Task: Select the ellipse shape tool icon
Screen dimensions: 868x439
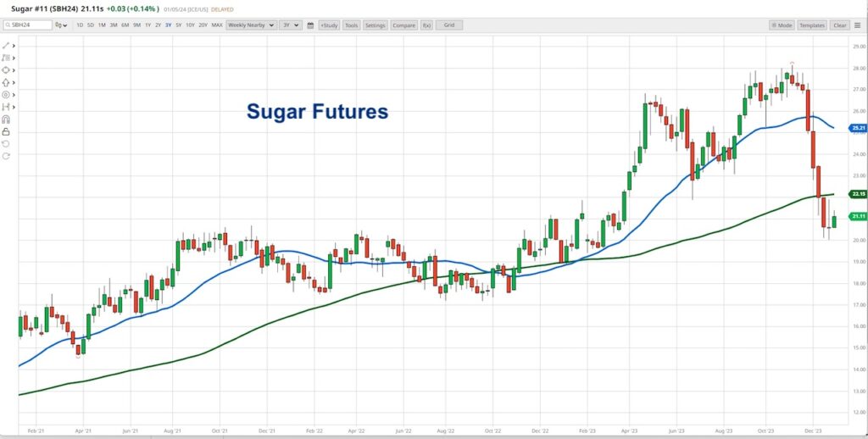Action: click(x=6, y=69)
